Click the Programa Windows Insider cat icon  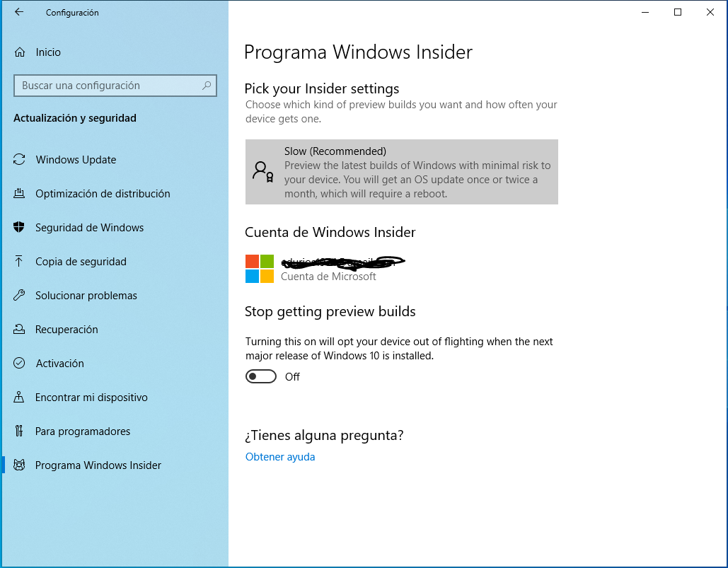click(x=20, y=465)
